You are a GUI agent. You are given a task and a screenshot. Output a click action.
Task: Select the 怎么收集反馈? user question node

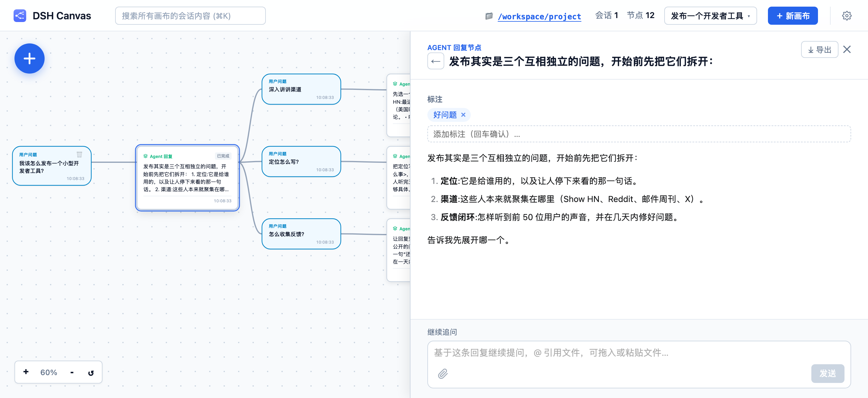(301, 234)
